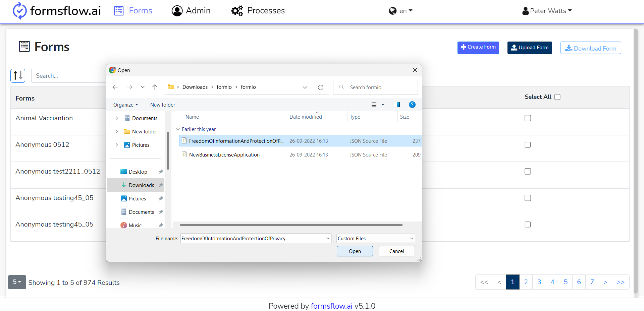Click the Upload Form button
The height and width of the screenshot is (311, 644).
point(530,48)
